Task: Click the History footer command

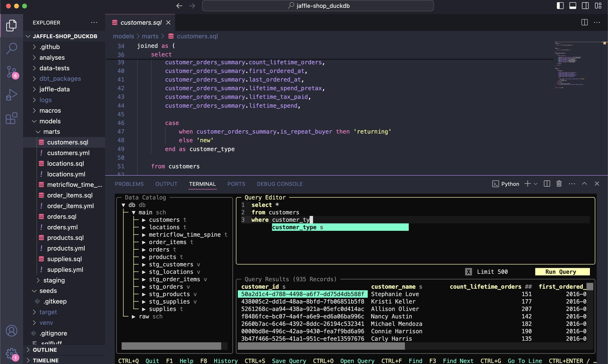Action: [226, 361]
